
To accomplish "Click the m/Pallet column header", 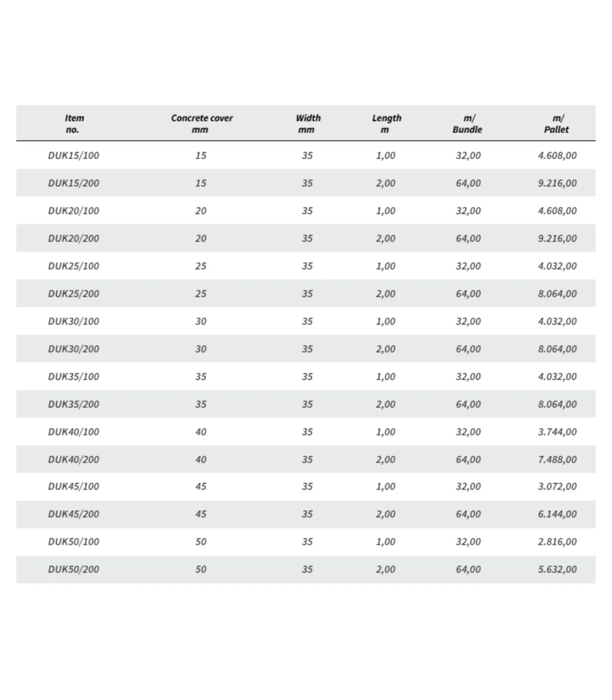I will (x=556, y=123).
